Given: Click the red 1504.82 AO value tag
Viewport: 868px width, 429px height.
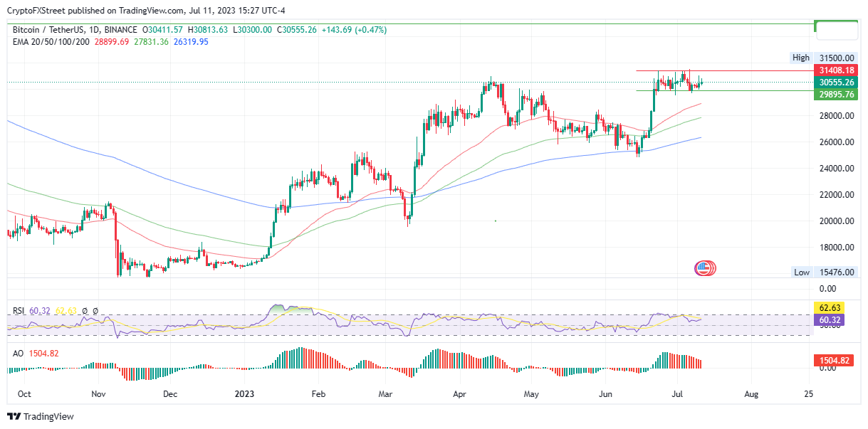Looking at the screenshot, I should [x=835, y=361].
